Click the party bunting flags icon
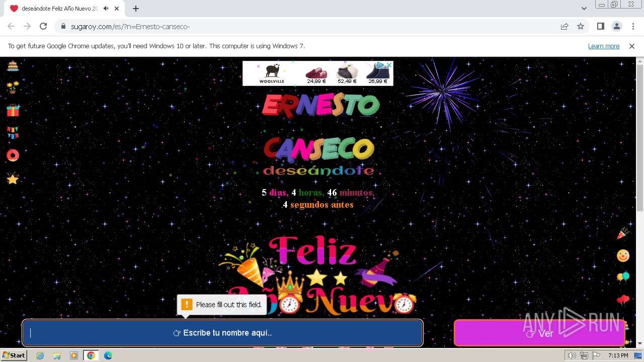Screen dimensions: 644x362 click(13, 133)
